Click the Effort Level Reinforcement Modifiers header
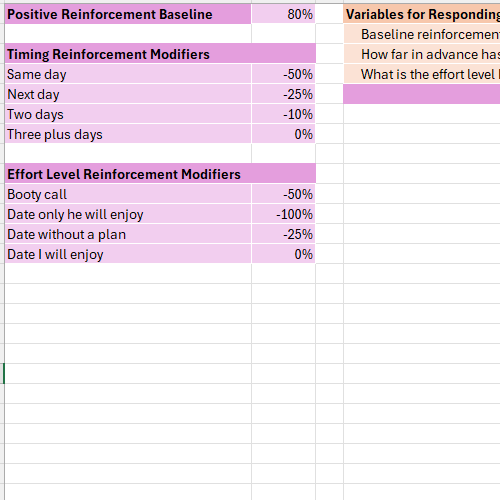Screen dimensions: 500x500 [x=160, y=174]
